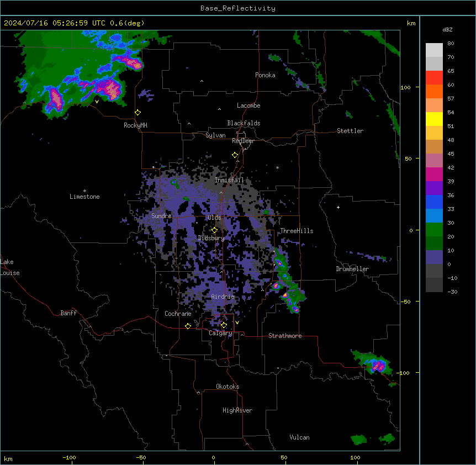This screenshot has width=476, height=465.
Task: Click the Innisfail city label
Action: [229, 180]
